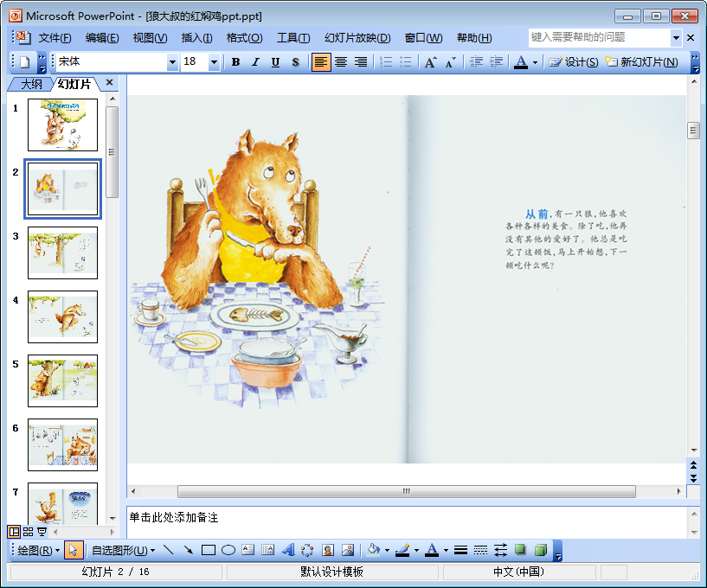Viewport: 707px width, 588px height.
Task: Insert Clip Art
Action: click(x=328, y=550)
